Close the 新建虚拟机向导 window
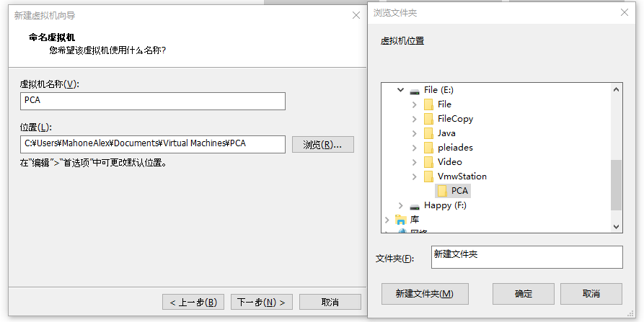 tap(356, 15)
